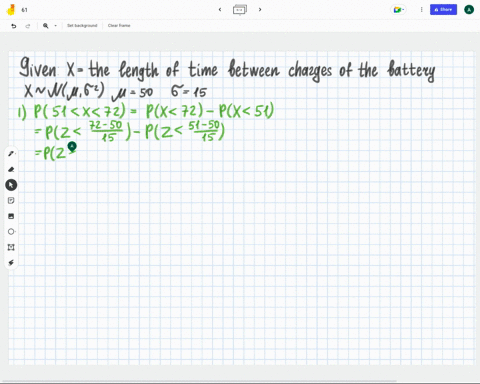Click the zoom magnifier icon
The width and height of the screenshot is (480, 384).
(x=46, y=26)
